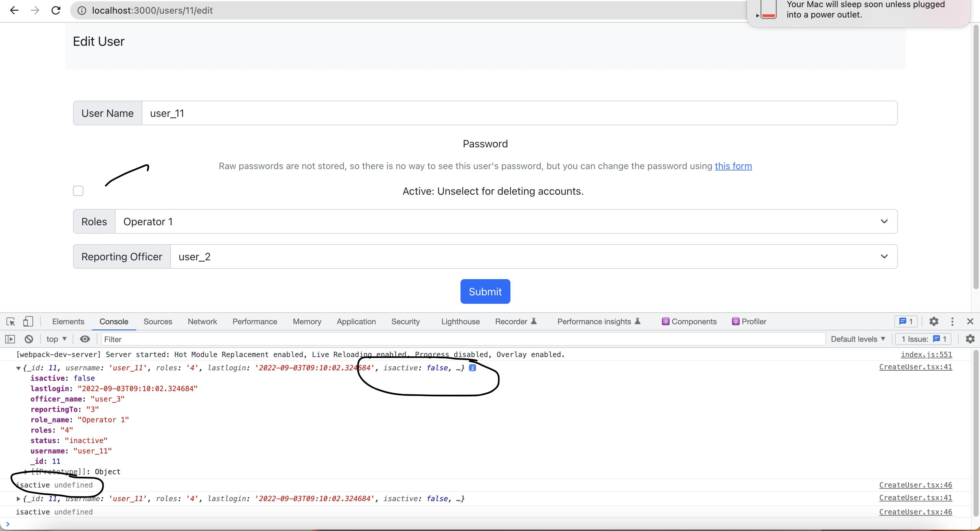The image size is (980, 531).
Task: Toggle device toolbar emulation icon
Action: 28,320
